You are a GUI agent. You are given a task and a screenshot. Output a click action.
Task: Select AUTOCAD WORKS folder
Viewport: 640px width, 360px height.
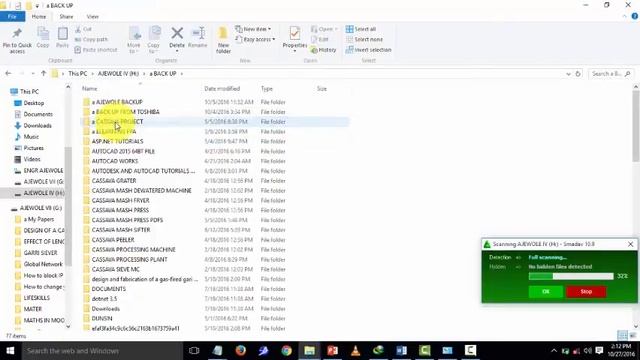click(x=115, y=161)
